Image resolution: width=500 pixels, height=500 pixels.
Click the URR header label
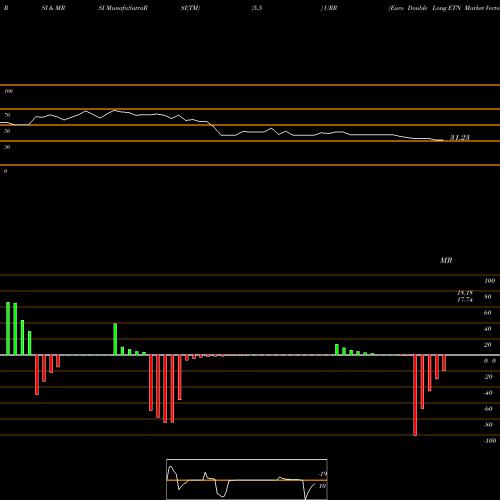click(330, 8)
